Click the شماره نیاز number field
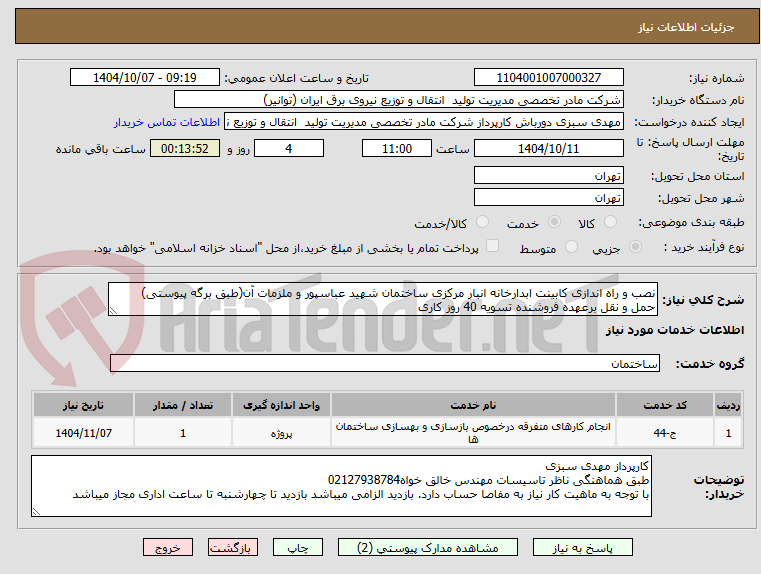This screenshot has width=761, height=574. click(548, 78)
